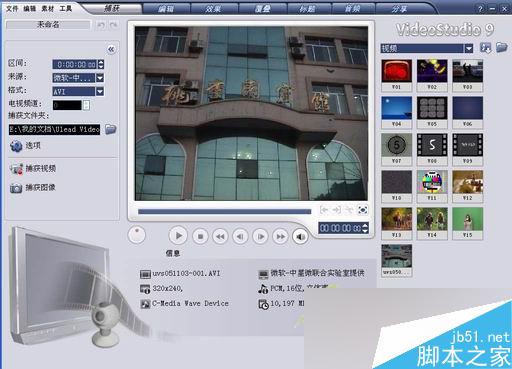Open 选项 capture options

tap(25, 146)
